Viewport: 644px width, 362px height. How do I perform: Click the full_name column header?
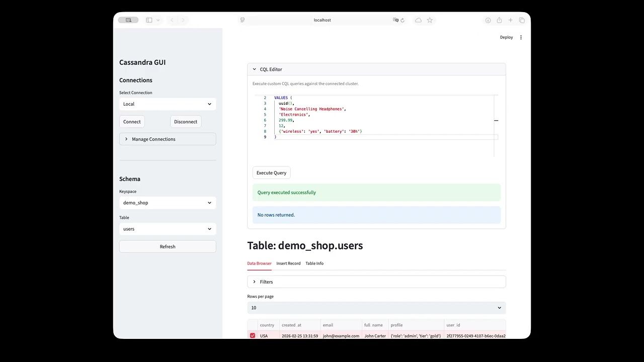pos(375,325)
